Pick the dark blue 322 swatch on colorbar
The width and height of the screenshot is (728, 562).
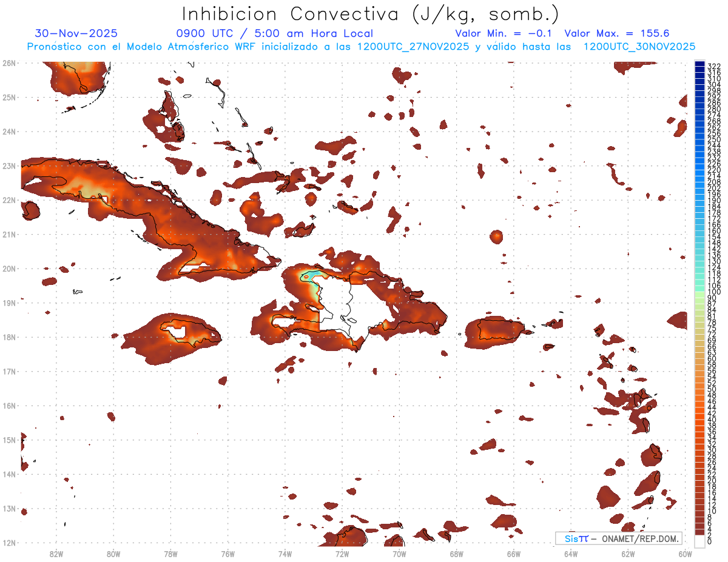tap(699, 65)
